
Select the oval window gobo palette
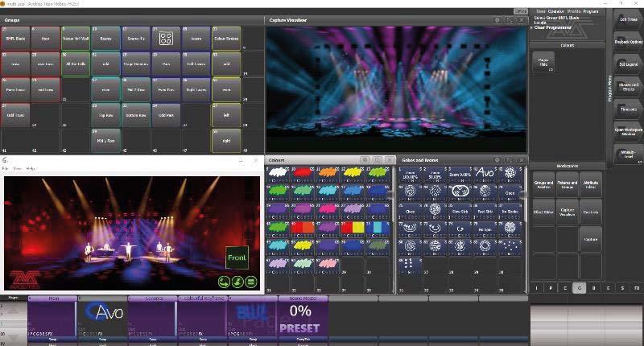pyautogui.click(x=460, y=192)
